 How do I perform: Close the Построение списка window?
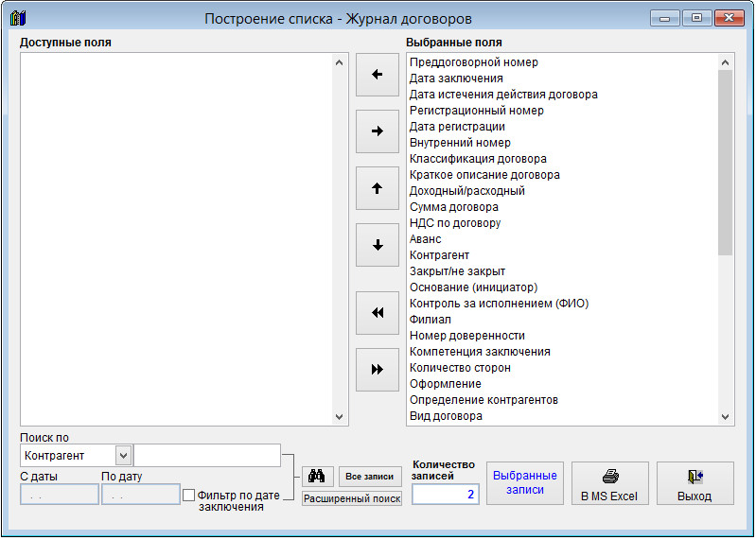click(x=729, y=18)
